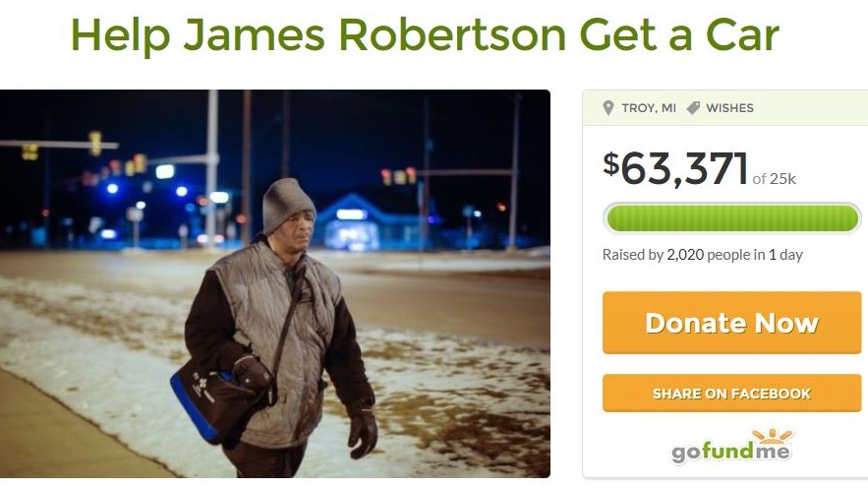The height and width of the screenshot is (488, 868).
Task: Click the dollar sign before the amount
Action: click(x=611, y=163)
